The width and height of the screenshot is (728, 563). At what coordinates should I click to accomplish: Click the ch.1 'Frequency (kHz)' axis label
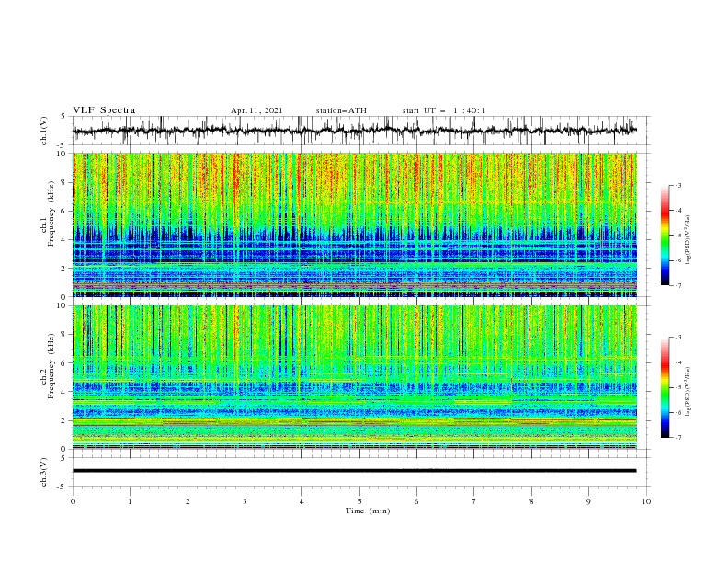click(x=51, y=213)
